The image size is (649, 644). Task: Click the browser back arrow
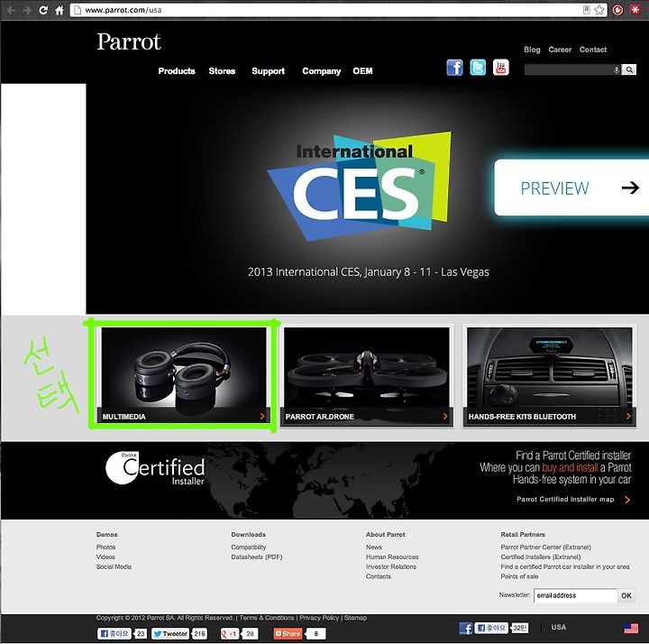pyautogui.click(x=11, y=10)
